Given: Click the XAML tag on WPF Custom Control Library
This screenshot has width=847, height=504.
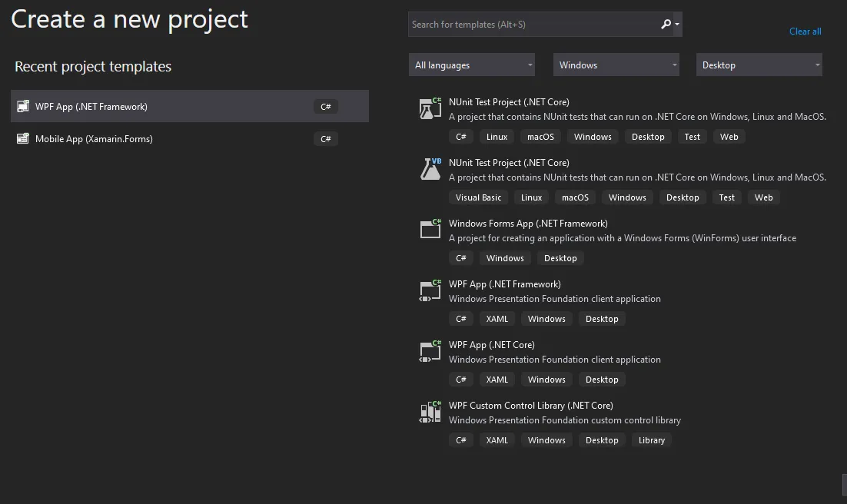Looking at the screenshot, I should [497, 440].
